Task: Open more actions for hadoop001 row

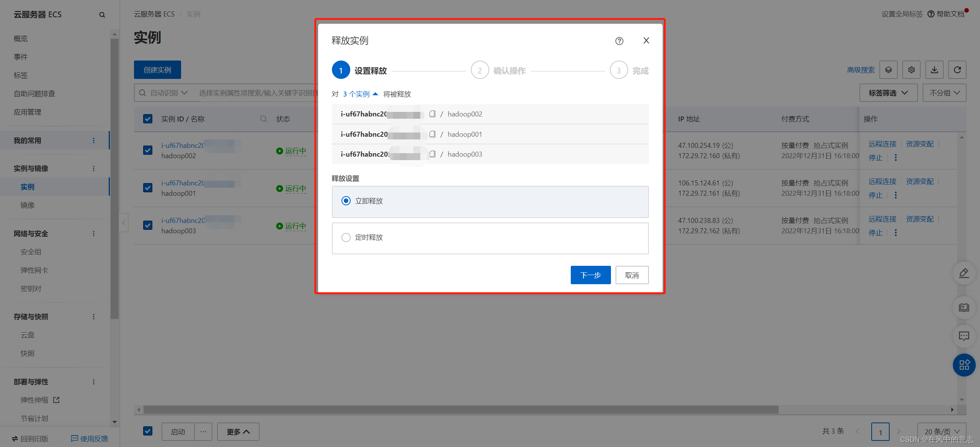Action: click(896, 195)
